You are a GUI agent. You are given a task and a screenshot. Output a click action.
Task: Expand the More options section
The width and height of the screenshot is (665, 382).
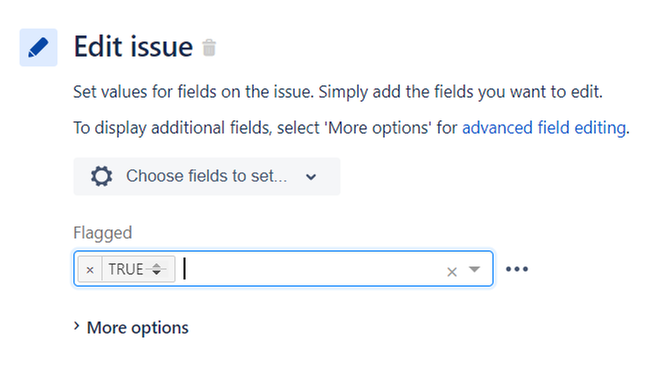[x=131, y=327]
